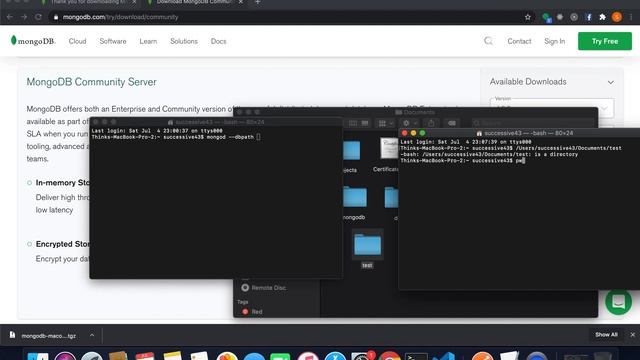
Task: Click the Red tag in Finder sidebar
Action: pyautogui.click(x=252, y=311)
